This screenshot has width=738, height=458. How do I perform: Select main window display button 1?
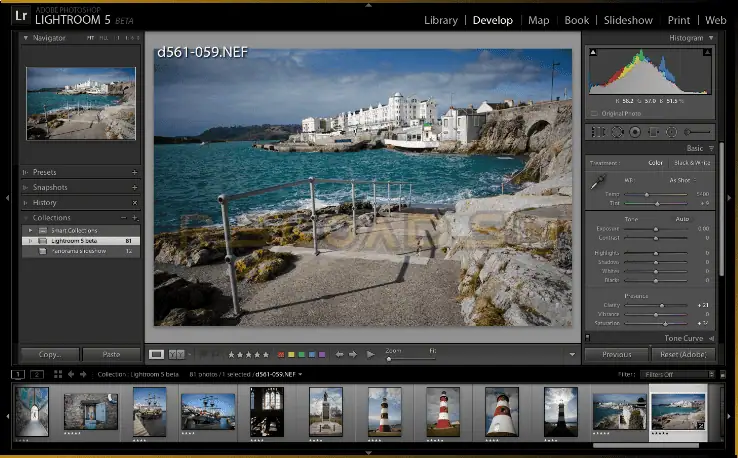18,374
